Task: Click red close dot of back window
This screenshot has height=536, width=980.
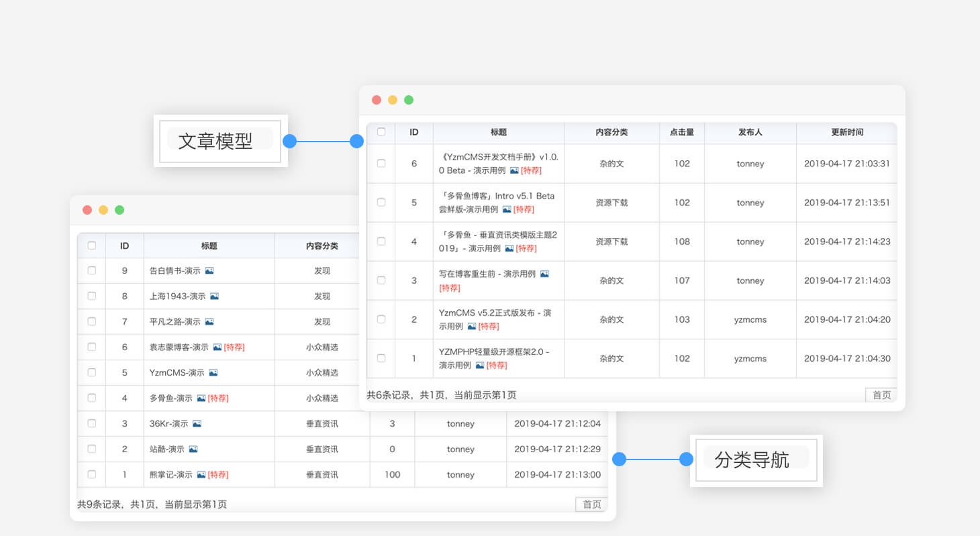Action: click(x=87, y=210)
